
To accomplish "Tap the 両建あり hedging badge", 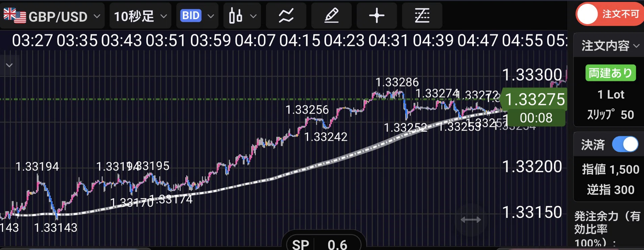I will click(x=610, y=73).
